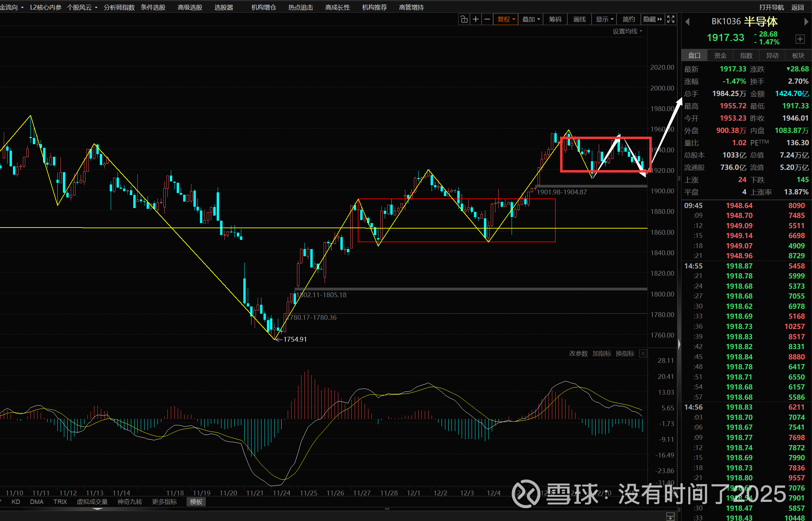The width and height of the screenshot is (812, 521).
Task: Open 高级选股 menu item
Action: (x=190, y=7)
